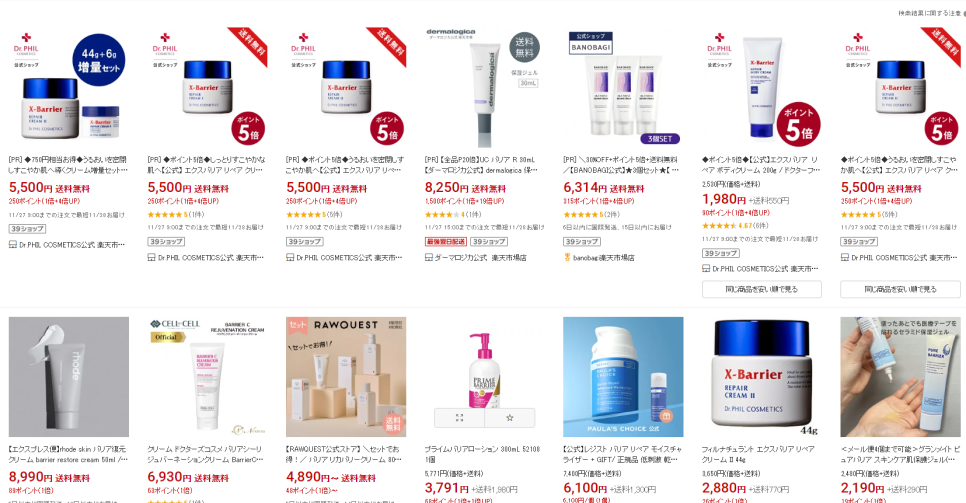Image resolution: width=966 pixels, height=503 pixels.
Task: Click 同じ商品を安い順で見る under the ¥1,980 body cream
Action: [761, 289]
